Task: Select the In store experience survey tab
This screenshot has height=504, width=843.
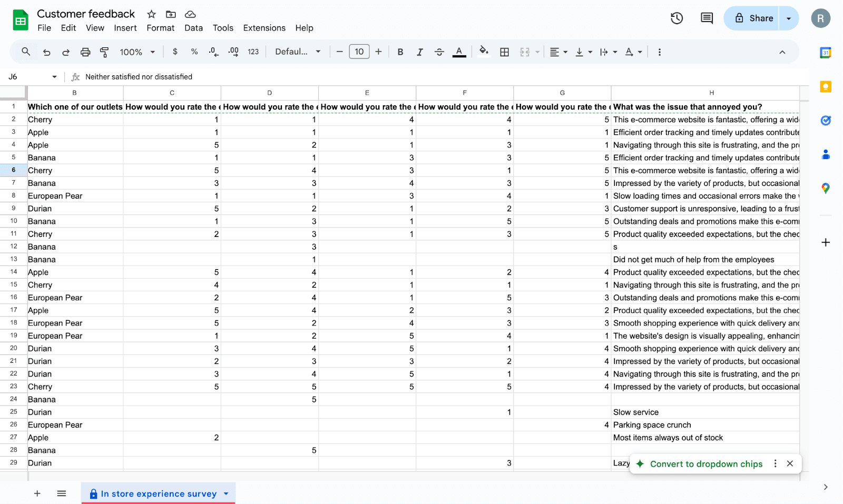Action: [x=159, y=493]
